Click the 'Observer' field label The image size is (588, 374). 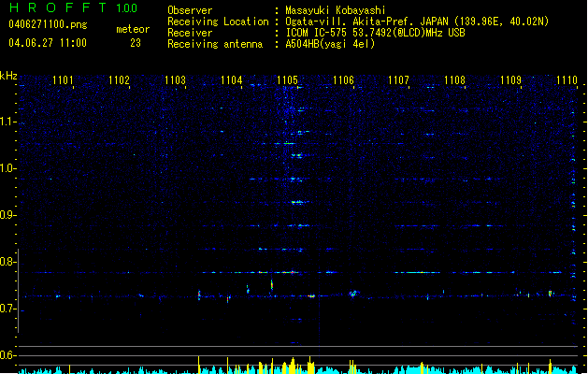click(190, 10)
